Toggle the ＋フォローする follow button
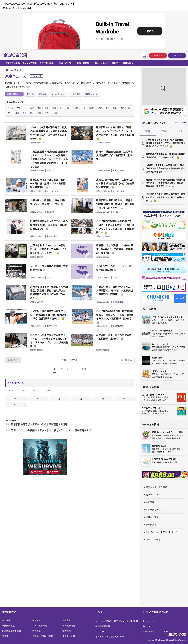The height and width of the screenshot is (644, 188). click(36, 76)
